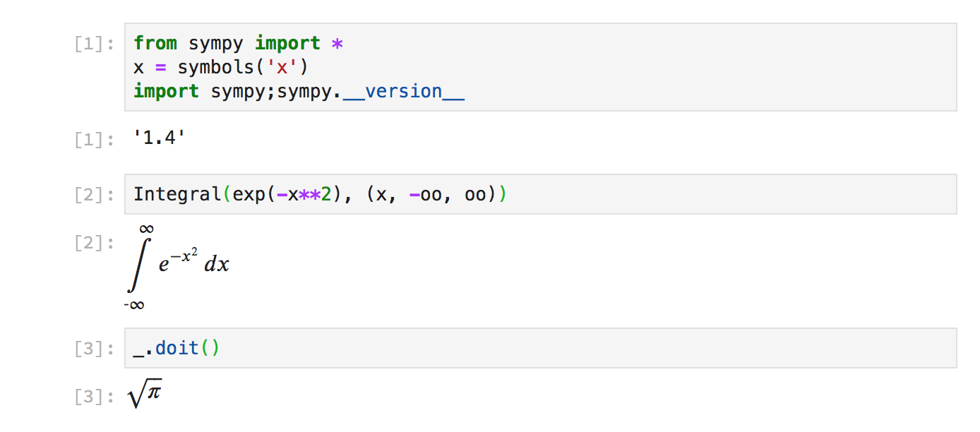Image resolution: width=980 pixels, height=432 pixels.
Task: Click the square root of pi result
Action: click(x=145, y=396)
